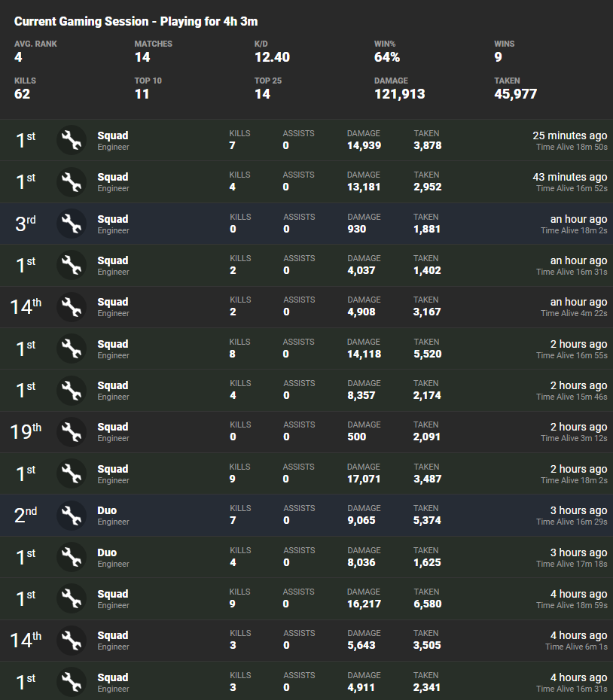Click the wrench icon of the 3rd place match
Screen dimensions: 613x700
coord(72,224)
